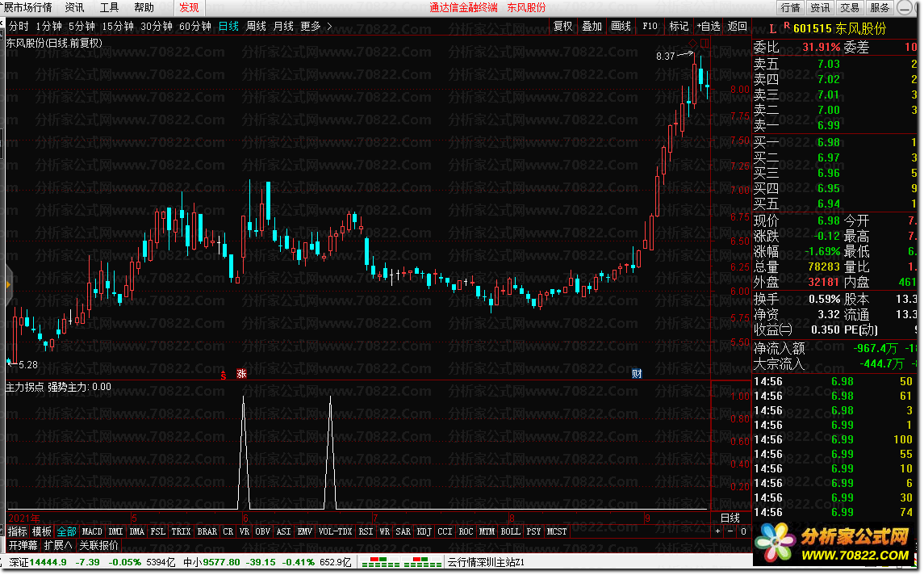
Task: Click the orange side panel handle on left edge
Action: pos(8,285)
